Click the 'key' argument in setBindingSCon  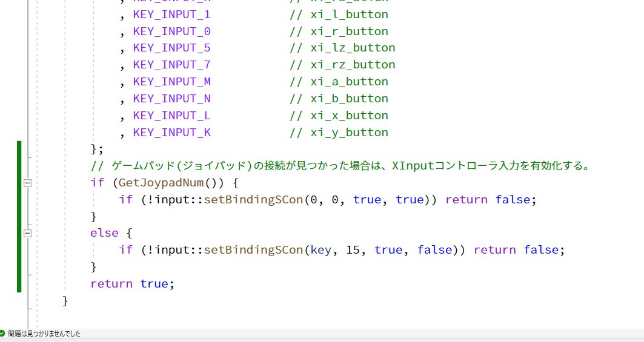(x=320, y=249)
